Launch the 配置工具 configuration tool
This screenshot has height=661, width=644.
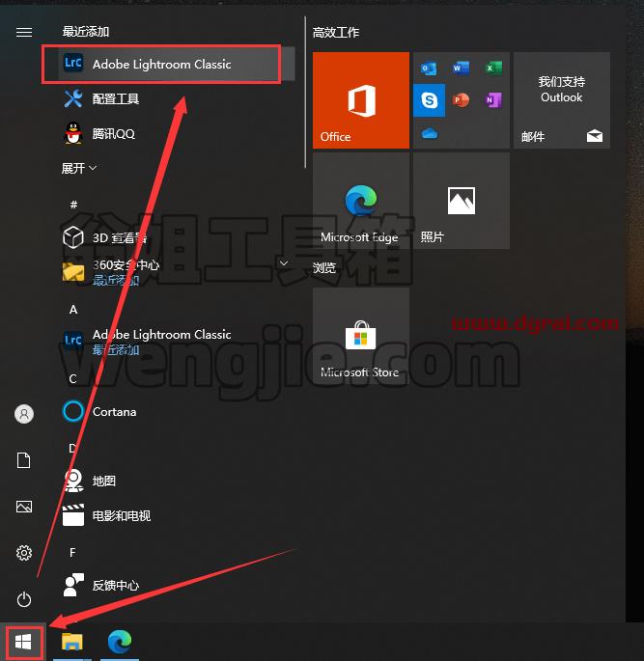pyautogui.click(x=169, y=98)
